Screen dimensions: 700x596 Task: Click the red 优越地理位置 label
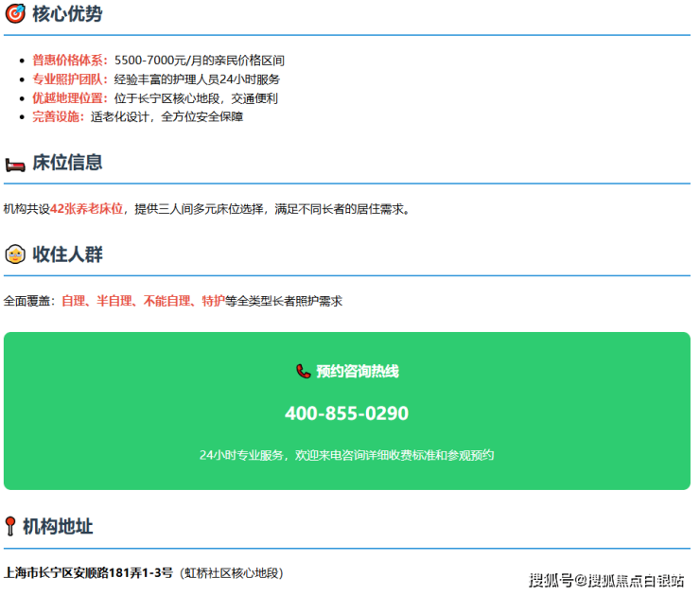(70, 98)
